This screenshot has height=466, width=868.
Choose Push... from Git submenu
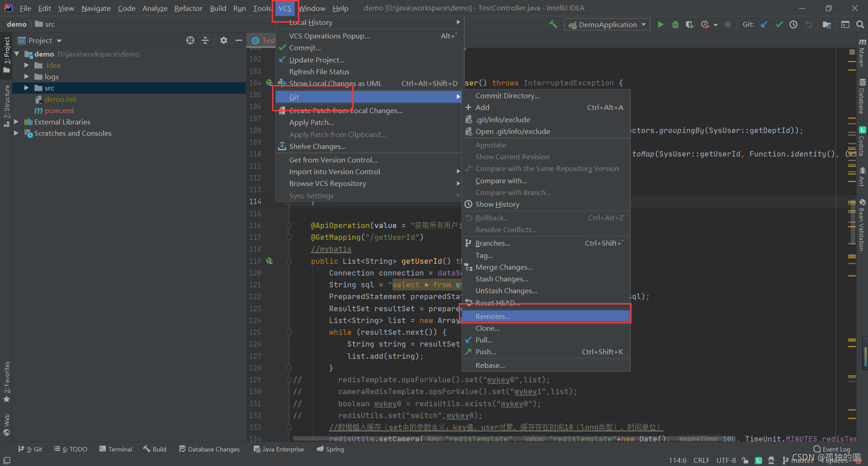(546, 352)
